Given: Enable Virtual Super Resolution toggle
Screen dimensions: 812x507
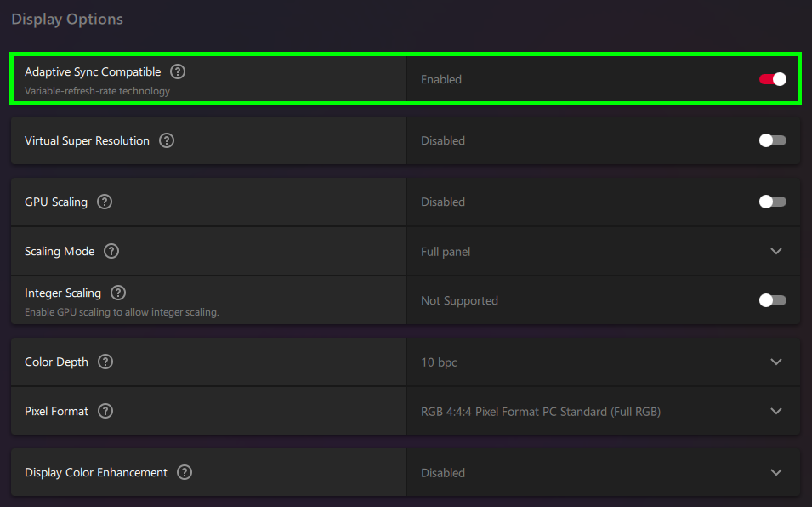Looking at the screenshot, I should pos(772,140).
